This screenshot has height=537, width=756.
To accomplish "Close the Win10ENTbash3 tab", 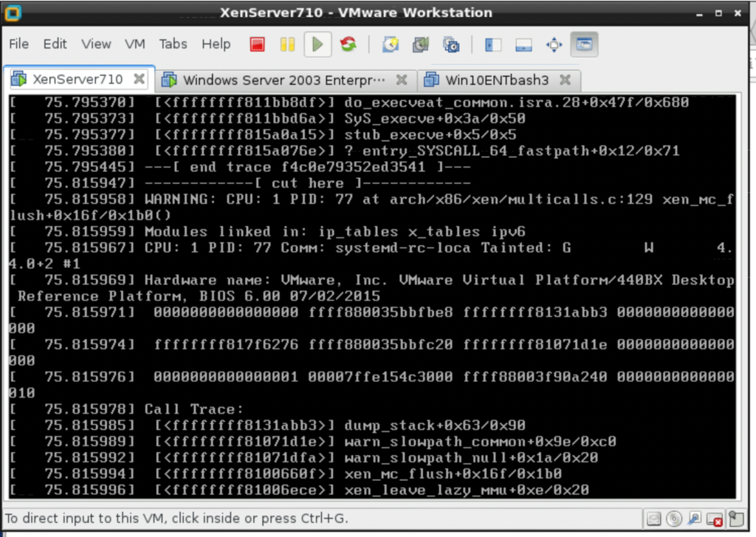I will pos(565,80).
